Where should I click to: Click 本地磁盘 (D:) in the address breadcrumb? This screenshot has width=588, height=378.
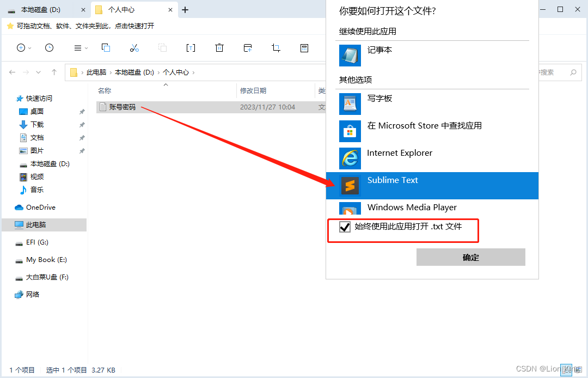pos(134,72)
